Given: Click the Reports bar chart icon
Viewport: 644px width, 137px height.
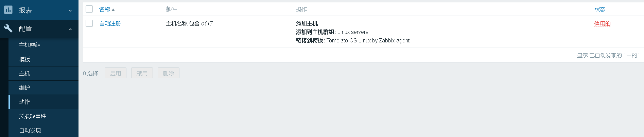Looking at the screenshot, I should (8, 9).
